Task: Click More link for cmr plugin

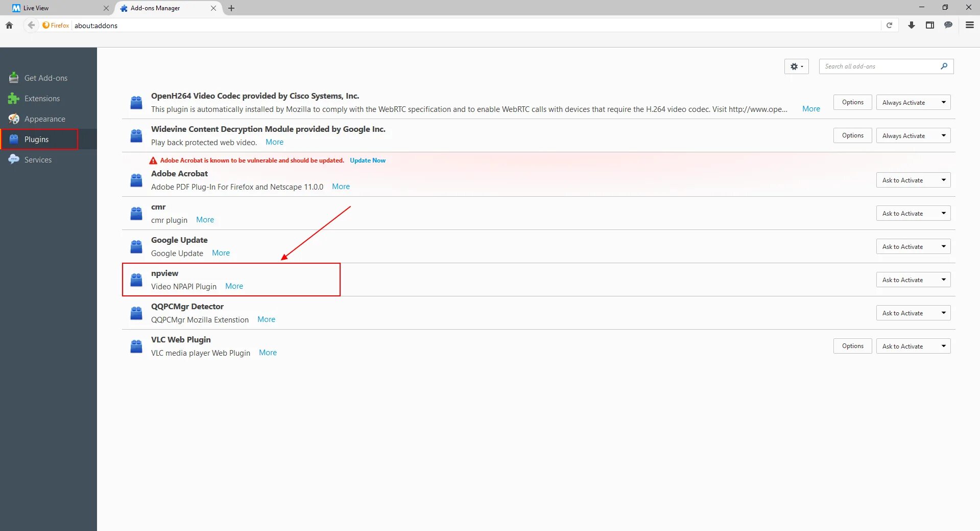Action: click(205, 220)
